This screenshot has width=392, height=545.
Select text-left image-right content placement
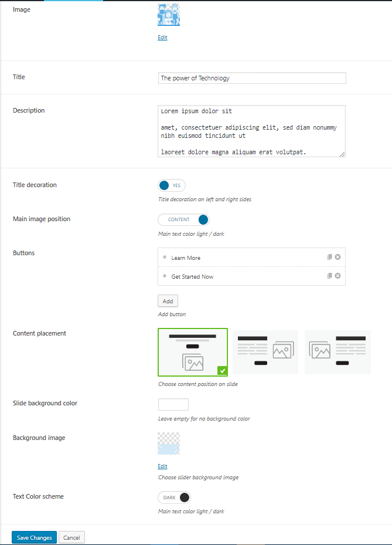pyautogui.click(x=265, y=352)
